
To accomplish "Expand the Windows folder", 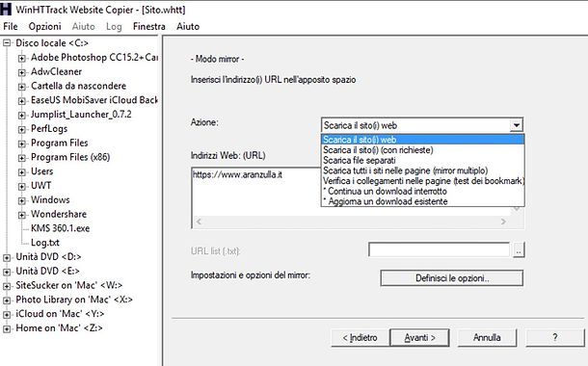I will (22, 200).
